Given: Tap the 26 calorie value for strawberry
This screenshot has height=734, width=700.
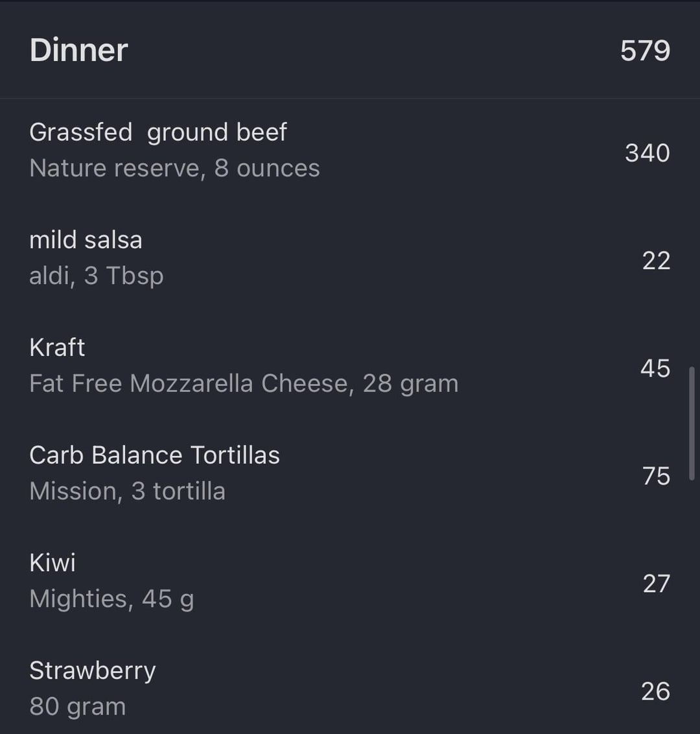Looking at the screenshot, I should 655,691.
